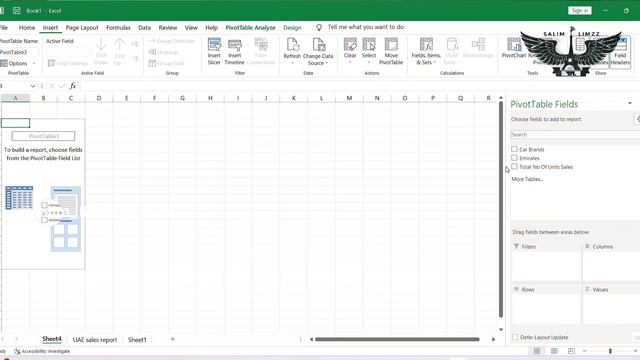This screenshot has width=640, height=360.
Task: Click the Save icon in title bar
Action: (x=17, y=11)
